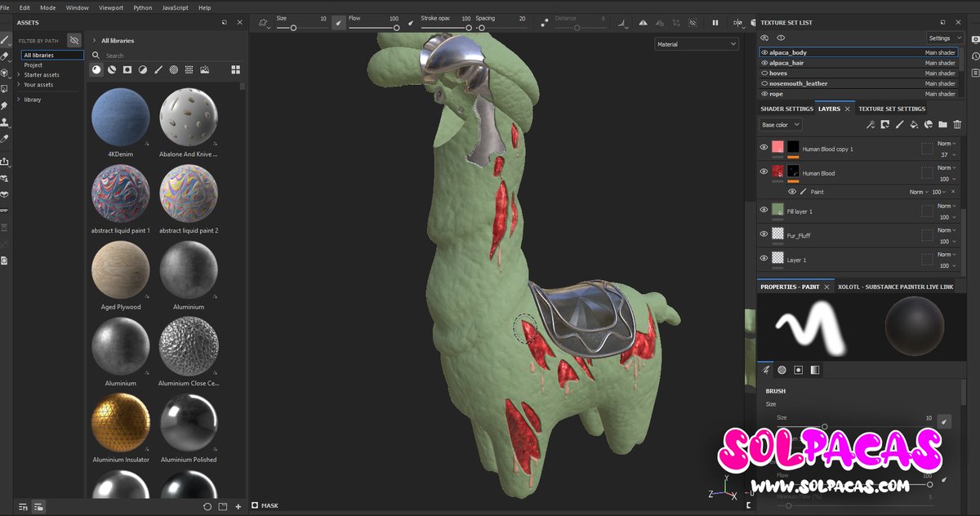The width and height of the screenshot is (980, 516).
Task: Select All libraries in asset path filter
Action: coord(52,55)
